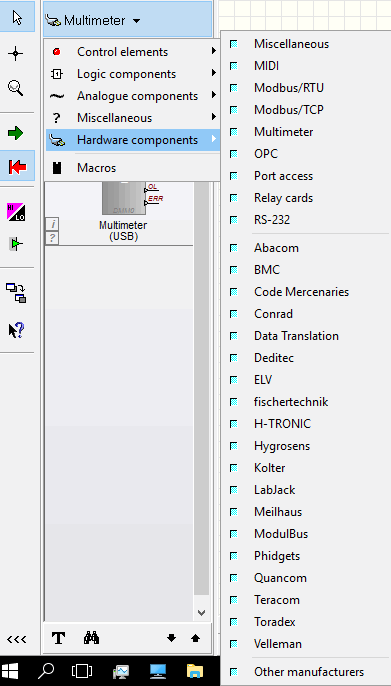
Task: Toggle the HI/LO signal display icon
Action: point(16,212)
